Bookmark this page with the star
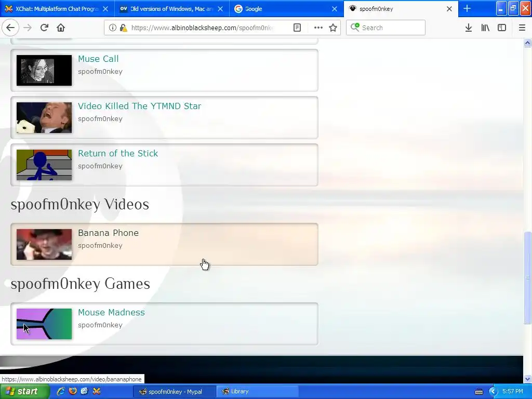Screen dimensions: 532x399 (333, 28)
